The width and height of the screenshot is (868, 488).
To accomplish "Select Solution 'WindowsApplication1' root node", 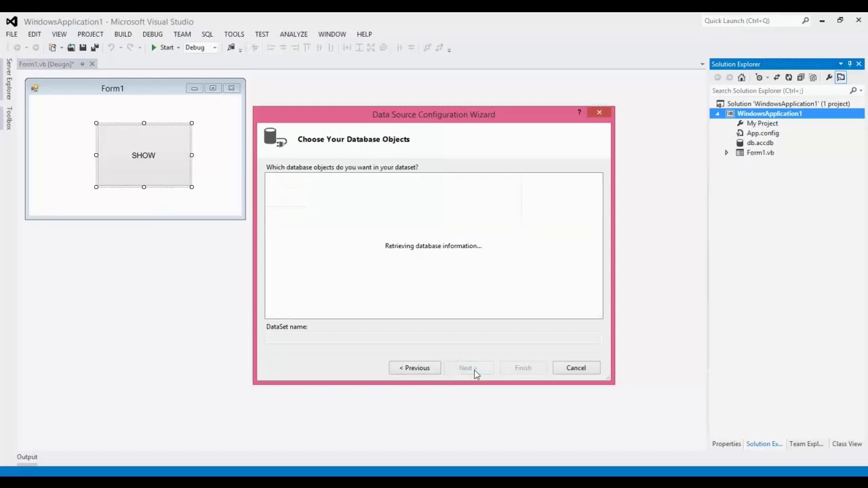I will 788,104.
